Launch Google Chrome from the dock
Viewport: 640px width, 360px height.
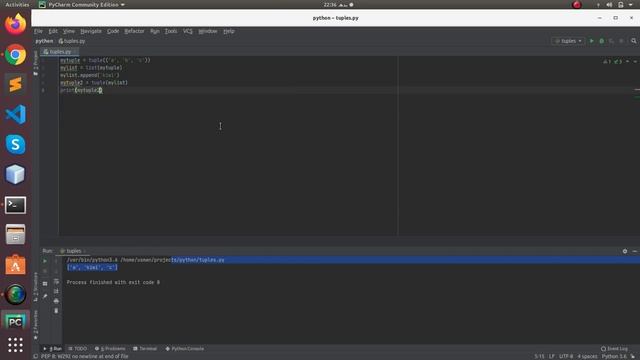click(x=16, y=54)
